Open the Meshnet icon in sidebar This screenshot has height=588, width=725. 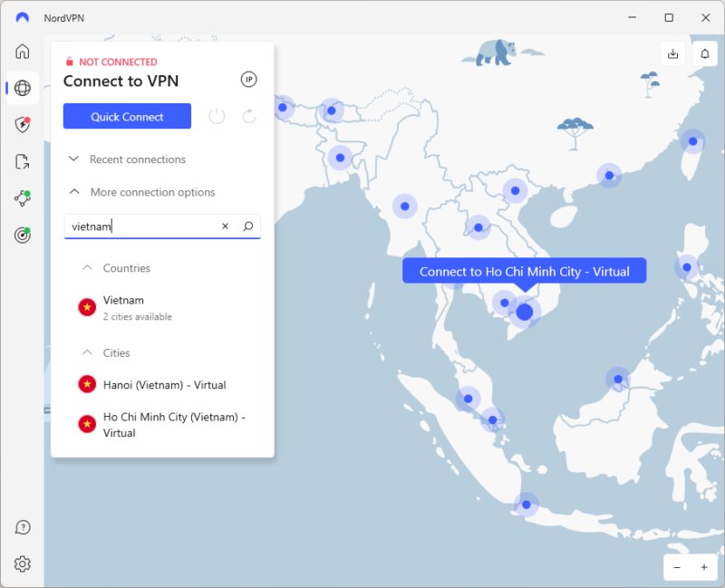tap(23, 199)
